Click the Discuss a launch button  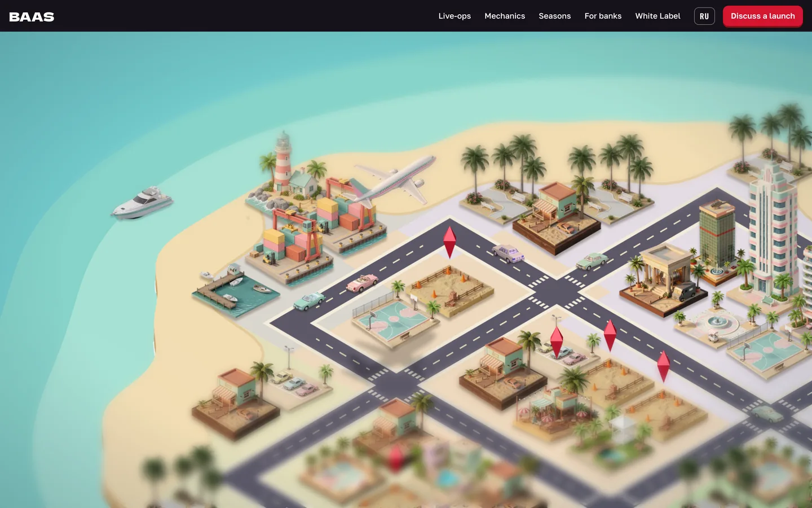pyautogui.click(x=762, y=16)
